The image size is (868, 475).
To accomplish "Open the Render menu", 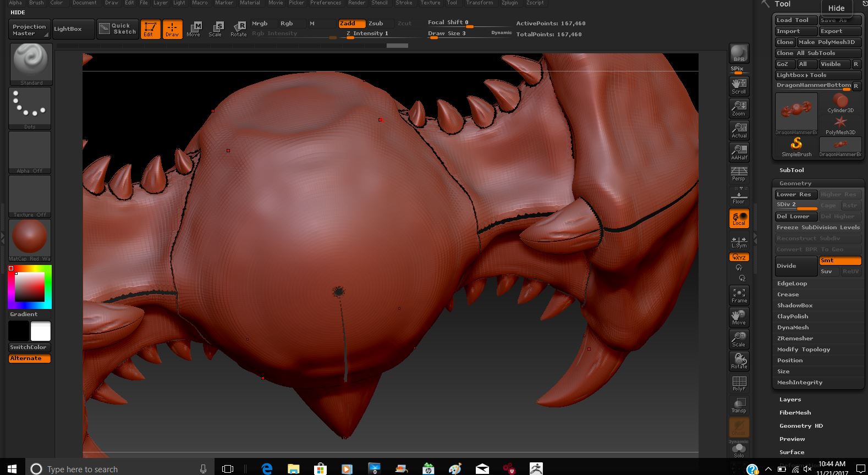I will coord(356,3).
